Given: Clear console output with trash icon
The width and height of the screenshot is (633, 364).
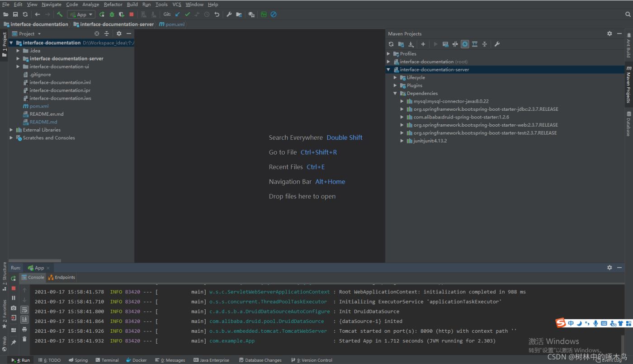Looking at the screenshot, I should 24,339.
